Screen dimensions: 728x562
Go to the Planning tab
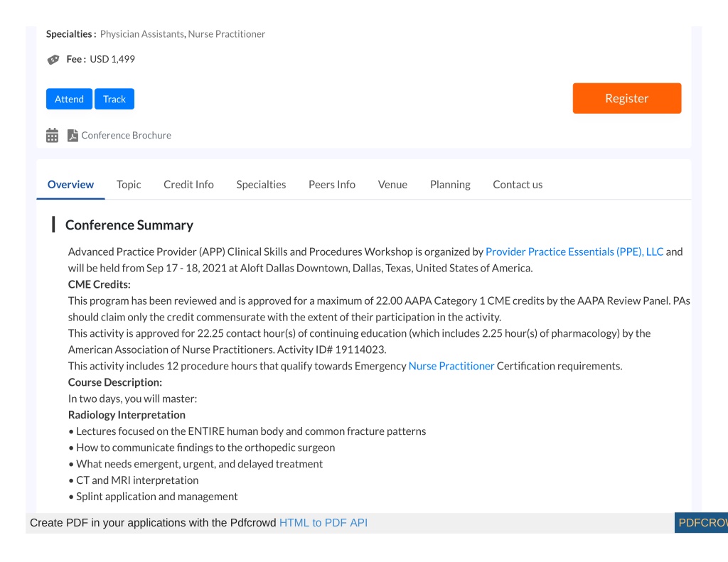(450, 184)
